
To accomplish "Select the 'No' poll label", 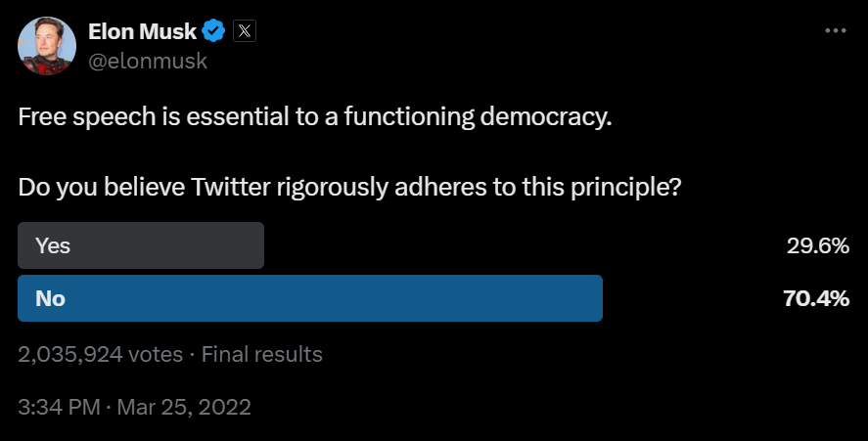I will (50, 299).
